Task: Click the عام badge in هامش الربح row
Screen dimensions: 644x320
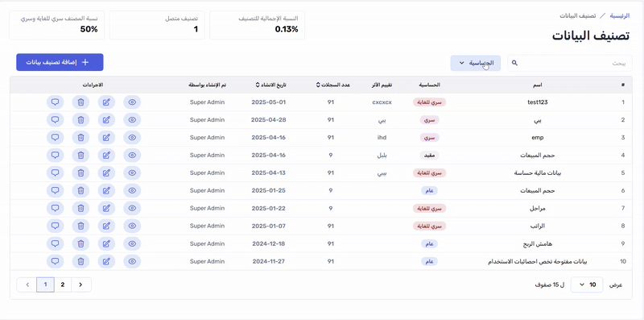Action: click(430, 244)
